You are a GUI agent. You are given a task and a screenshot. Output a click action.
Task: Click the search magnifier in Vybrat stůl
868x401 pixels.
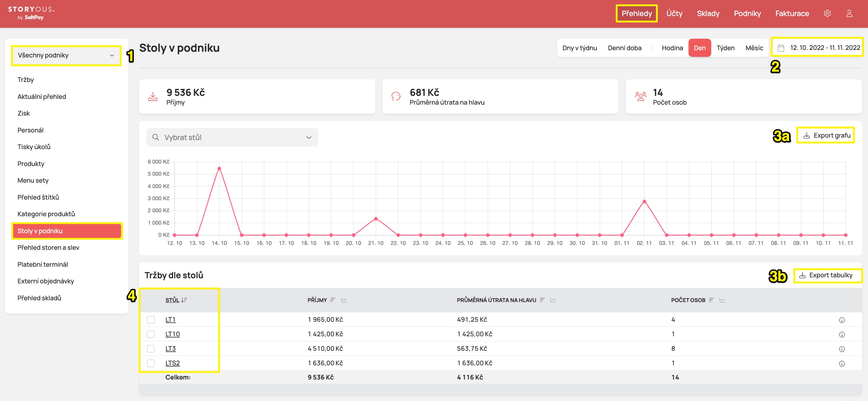coord(156,137)
